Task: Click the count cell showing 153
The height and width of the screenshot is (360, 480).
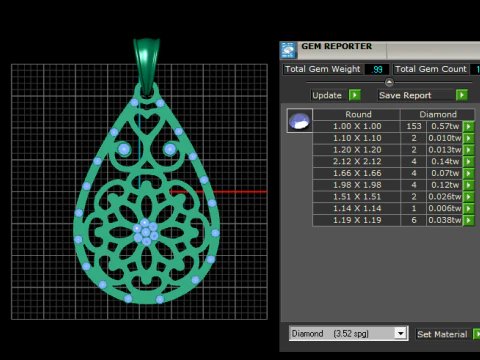Action: (x=414, y=126)
